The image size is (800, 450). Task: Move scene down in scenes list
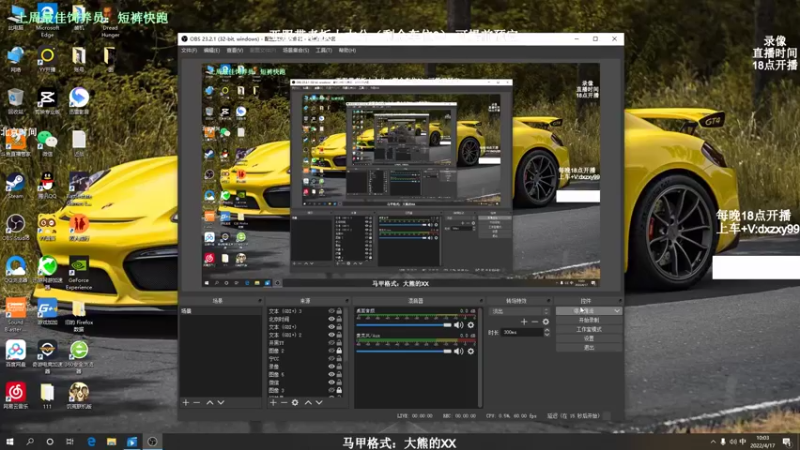tap(221, 403)
